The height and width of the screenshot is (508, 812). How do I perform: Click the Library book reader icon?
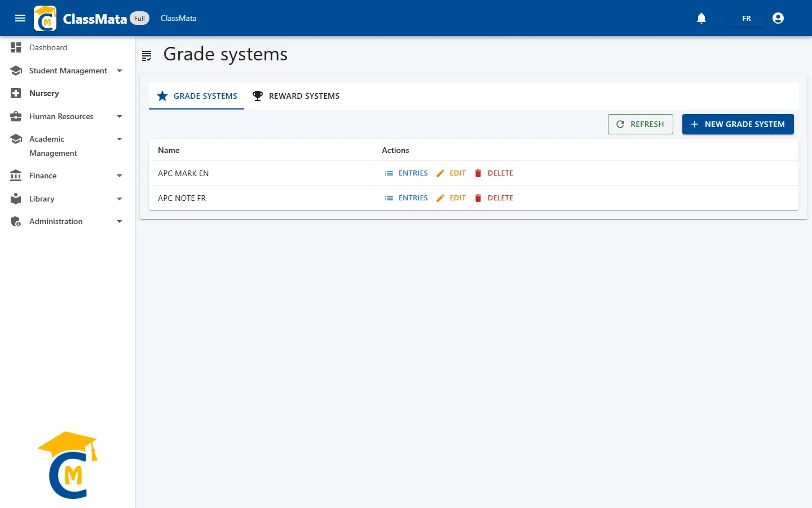tap(16, 199)
